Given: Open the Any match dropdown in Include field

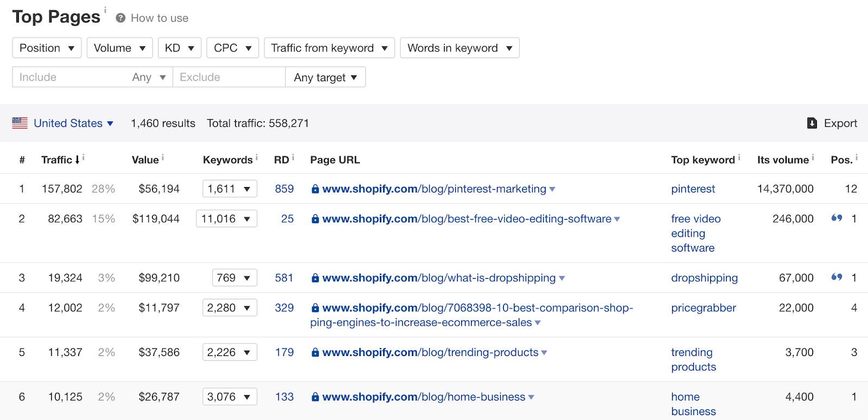Looking at the screenshot, I should tap(149, 77).
